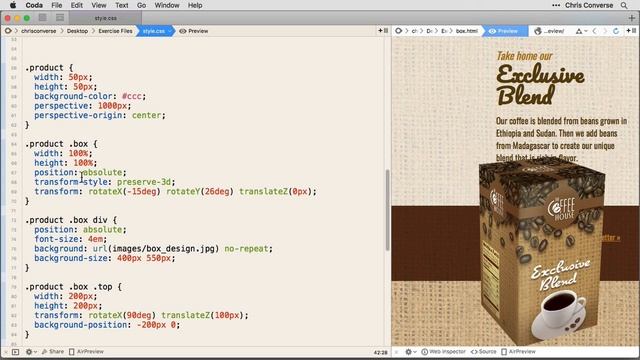Open the Coda application menu
Screen dimensions: 640x360
(x=34, y=5)
